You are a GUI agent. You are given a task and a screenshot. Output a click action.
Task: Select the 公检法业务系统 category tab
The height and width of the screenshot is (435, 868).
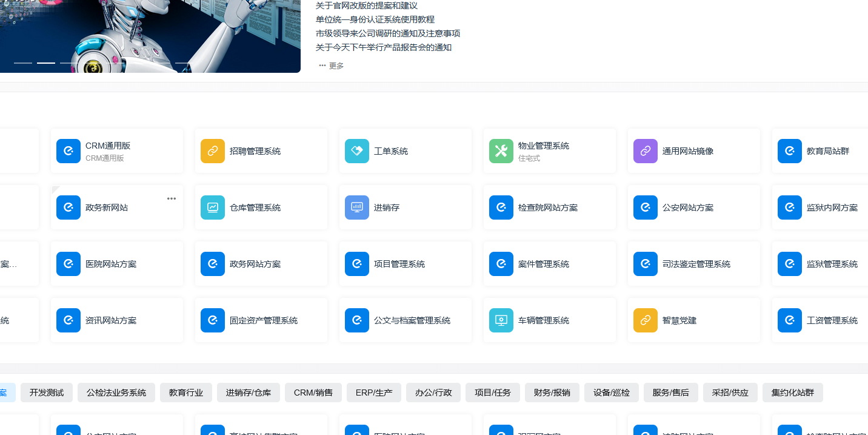tap(116, 393)
